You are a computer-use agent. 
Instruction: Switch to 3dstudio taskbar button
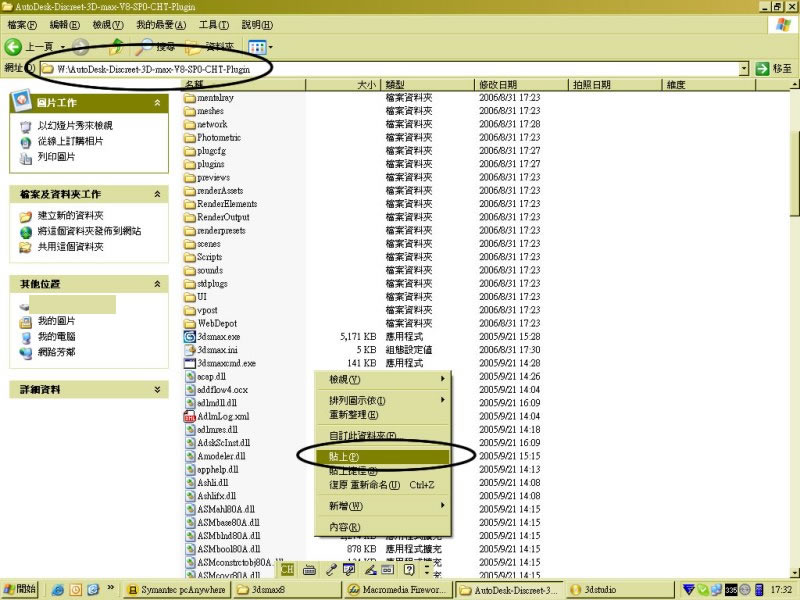pyautogui.click(x=620, y=590)
